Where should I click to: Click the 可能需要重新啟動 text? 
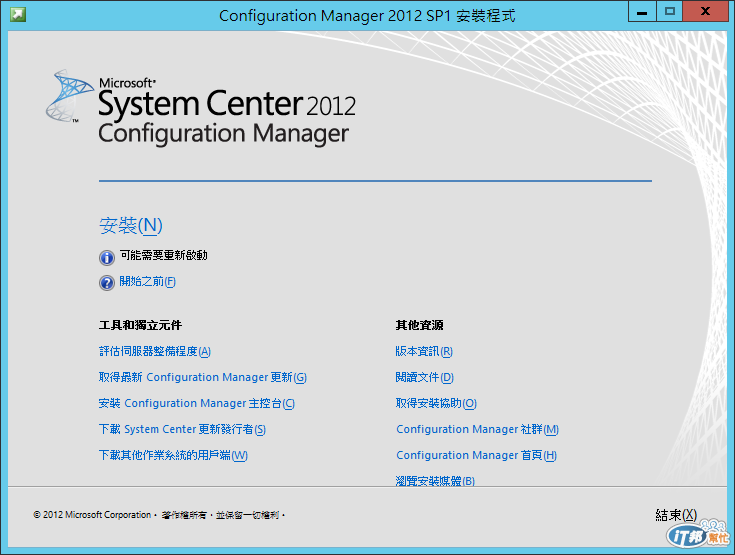164,255
